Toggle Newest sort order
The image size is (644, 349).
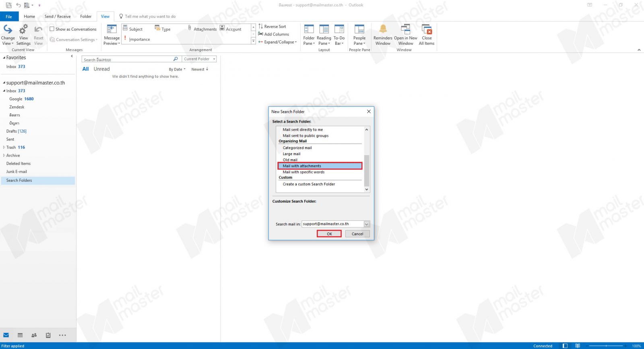[200, 69]
